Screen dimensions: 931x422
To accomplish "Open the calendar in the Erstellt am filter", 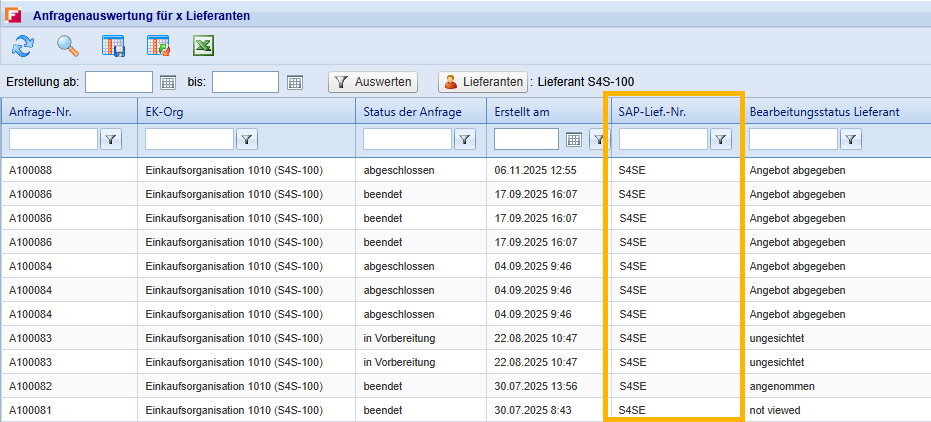I will pos(574,140).
